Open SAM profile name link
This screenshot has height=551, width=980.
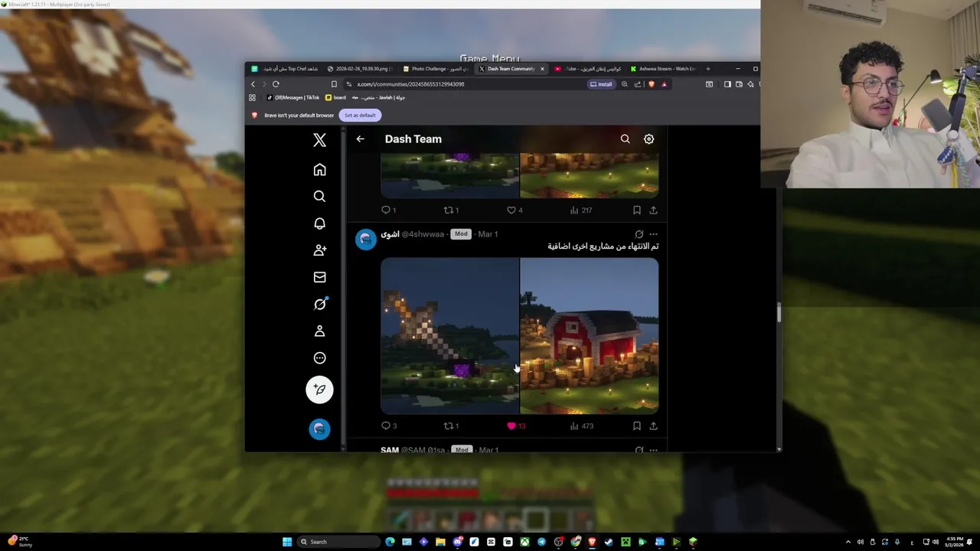tap(390, 450)
